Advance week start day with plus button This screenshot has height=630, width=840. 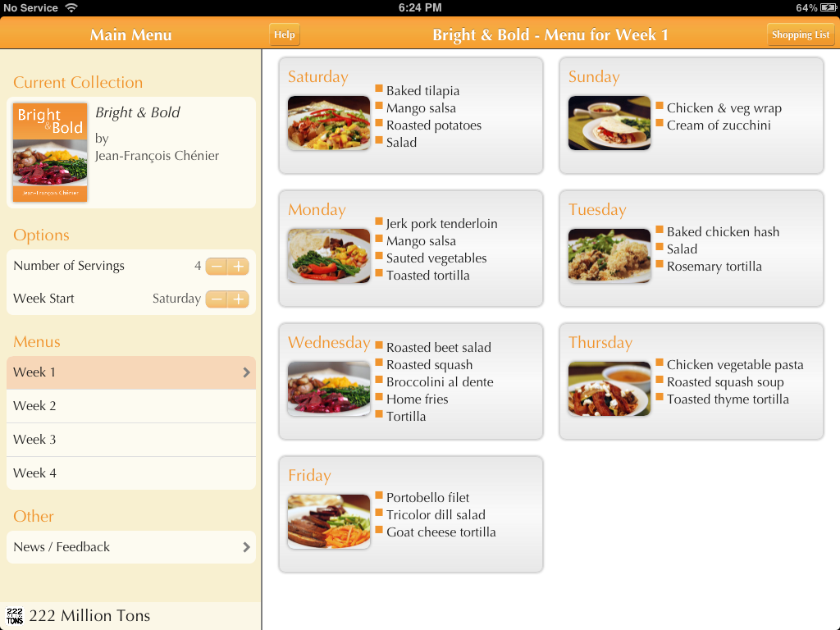[238, 299]
